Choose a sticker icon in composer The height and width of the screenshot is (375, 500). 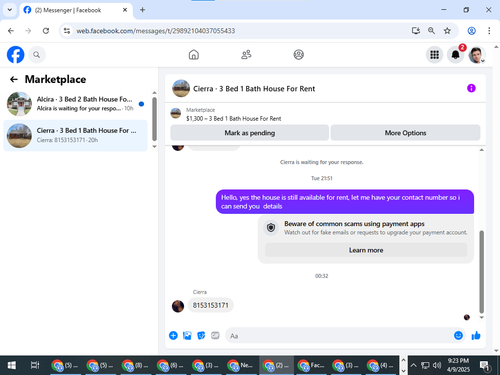click(x=201, y=336)
